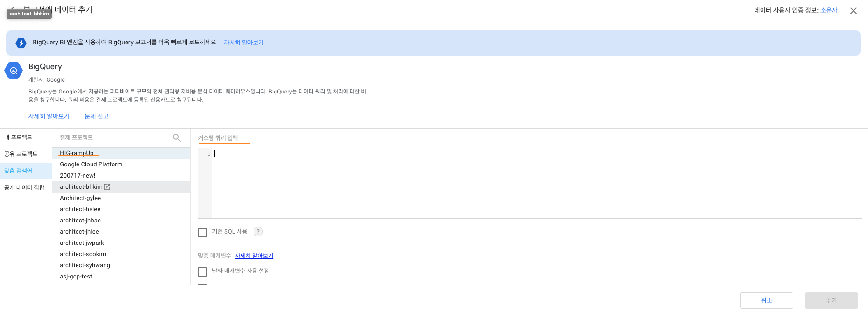Select the architect-bhkim project row
The height and width of the screenshot is (314, 868).
click(x=121, y=187)
